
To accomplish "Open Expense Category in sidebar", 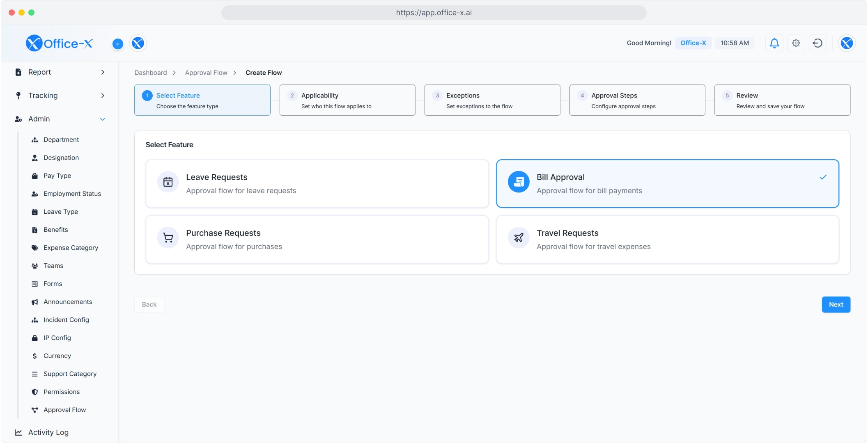I will (x=71, y=248).
